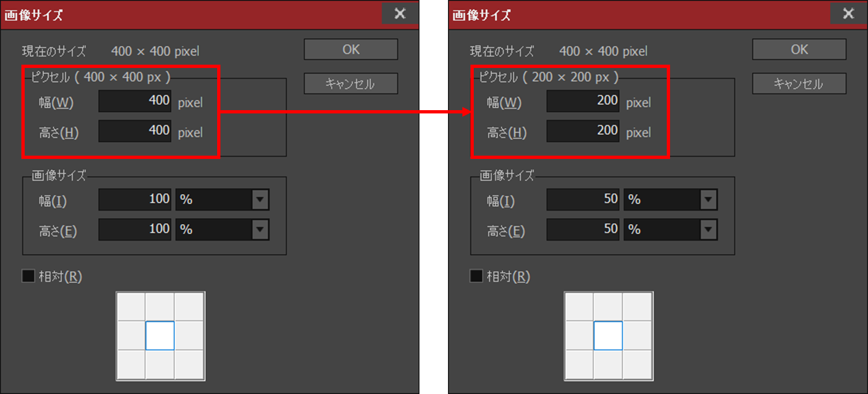Enable 相対(R) checkbox in the 50% dialog
Viewport: 868px width, 394px height.
click(476, 276)
